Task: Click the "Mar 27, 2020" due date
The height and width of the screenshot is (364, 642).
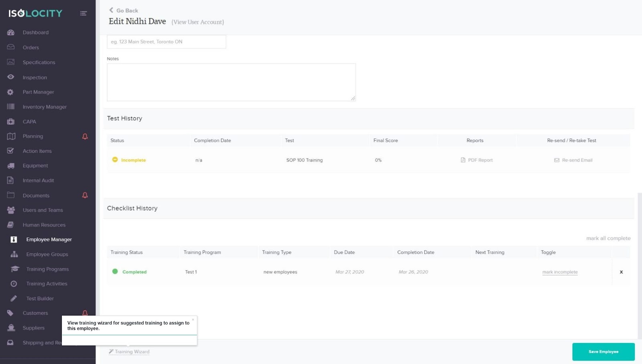Action: [350, 272]
